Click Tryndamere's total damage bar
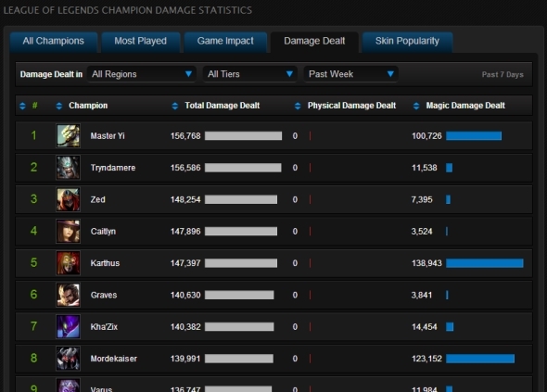 coord(243,168)
